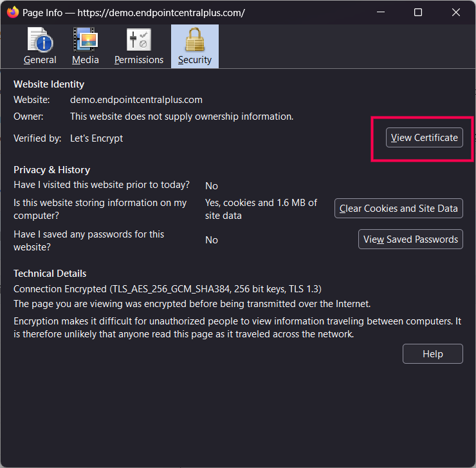Select the website name demo.endpointcentralplus.com
This screenshot has height=468, width=476.
136,100
